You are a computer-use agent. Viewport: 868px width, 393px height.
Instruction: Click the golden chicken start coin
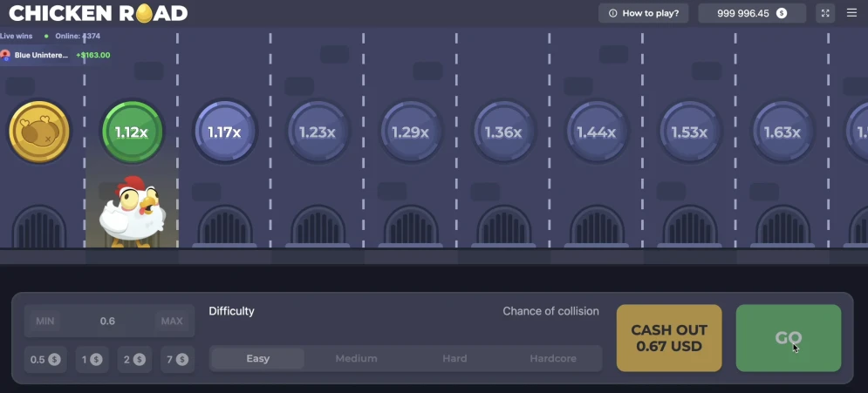click(x=39, y=132)
